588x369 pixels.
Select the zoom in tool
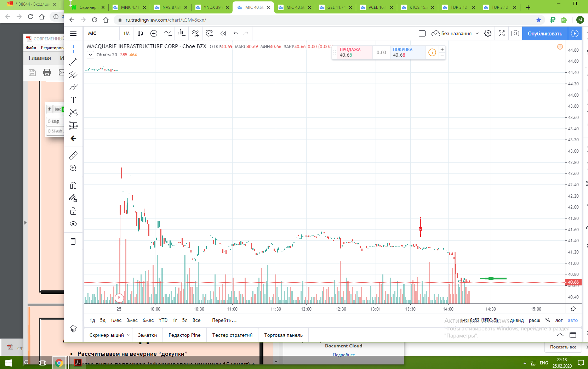(x=73, y=168)
